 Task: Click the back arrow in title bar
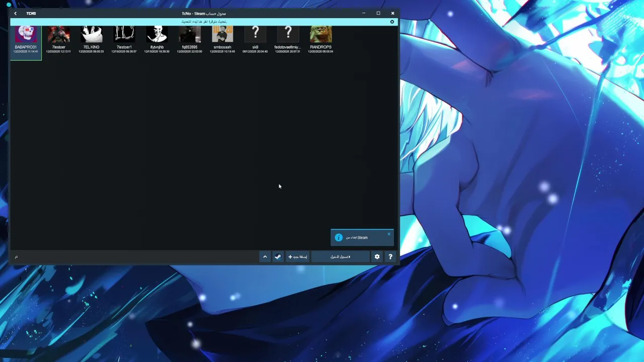coord(15,14)
